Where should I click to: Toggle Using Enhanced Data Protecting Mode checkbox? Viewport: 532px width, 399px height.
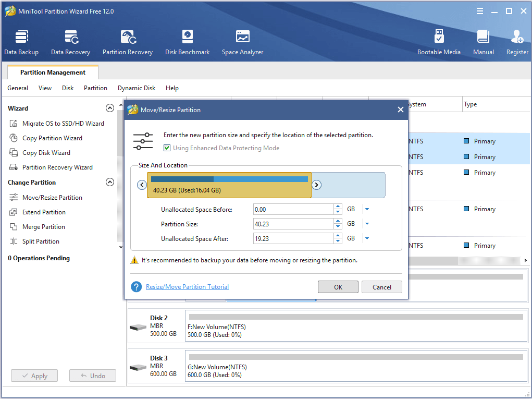(167, 148)
